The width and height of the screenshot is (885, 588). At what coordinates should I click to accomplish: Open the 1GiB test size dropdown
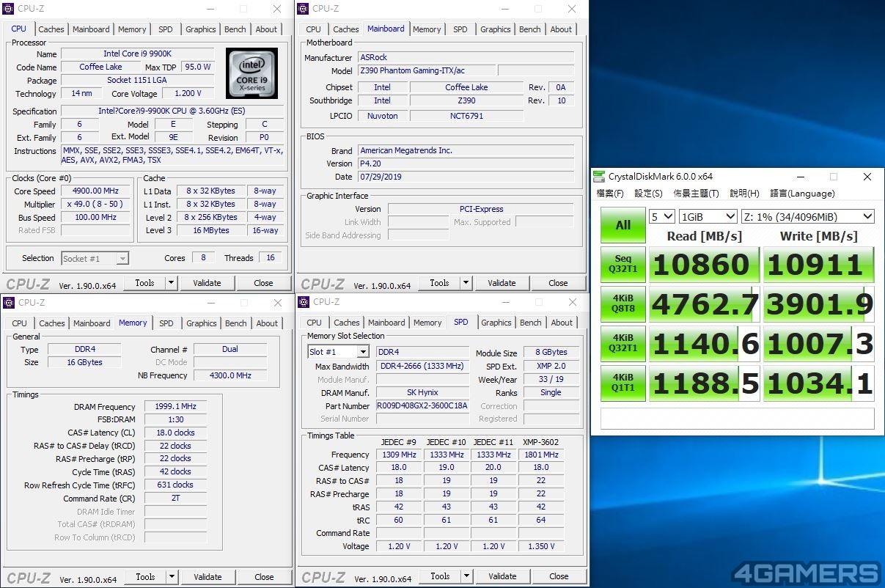click(708, 216)
